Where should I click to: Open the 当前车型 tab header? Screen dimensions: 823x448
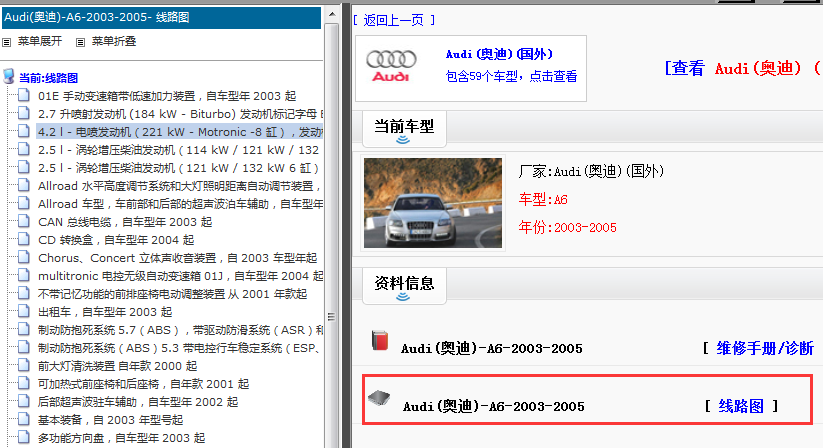pos(404,126)
